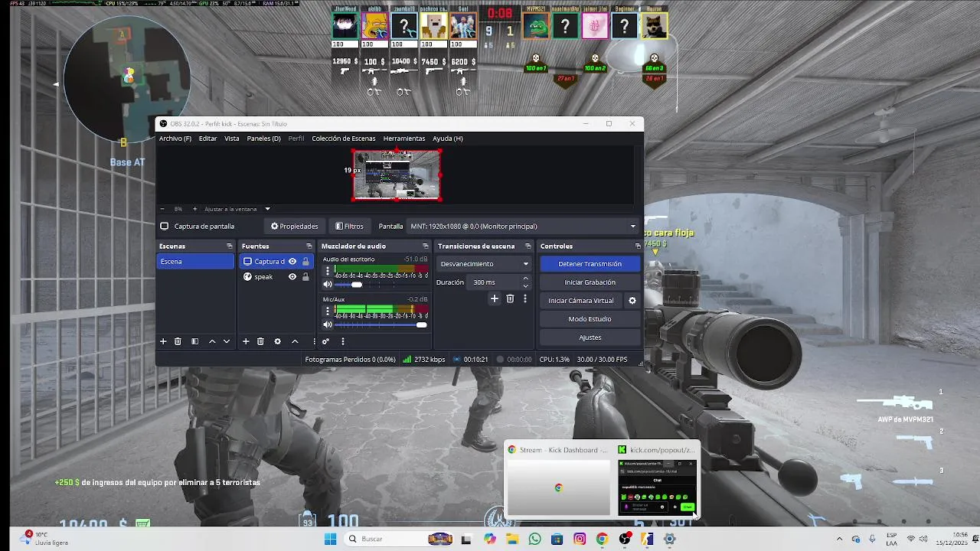Click the Windows Start button
This screenshot has height=551, width=980.
330,539
